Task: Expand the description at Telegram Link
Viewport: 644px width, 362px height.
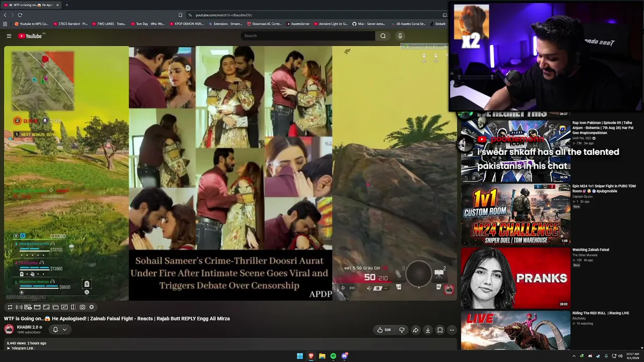Action: (x=22, y=348)
